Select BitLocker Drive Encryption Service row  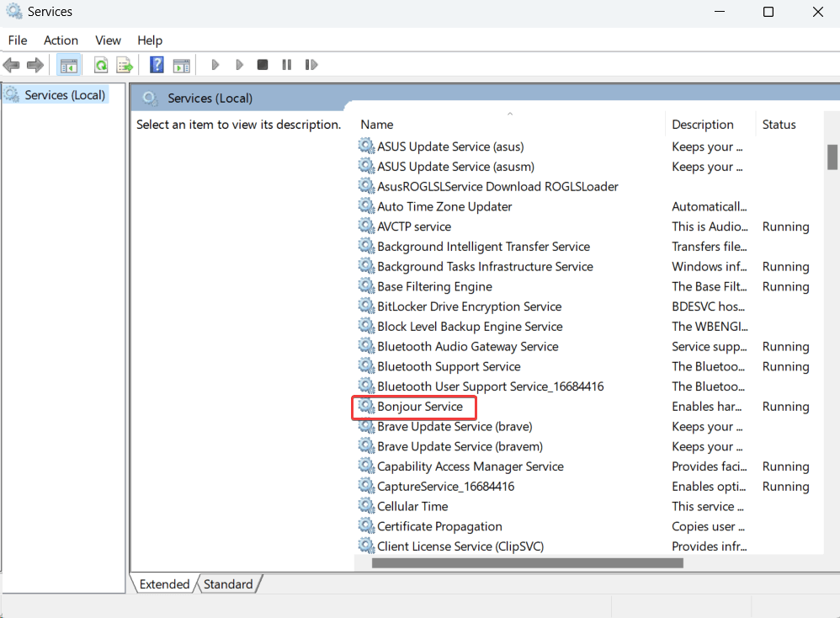point(469,306)
